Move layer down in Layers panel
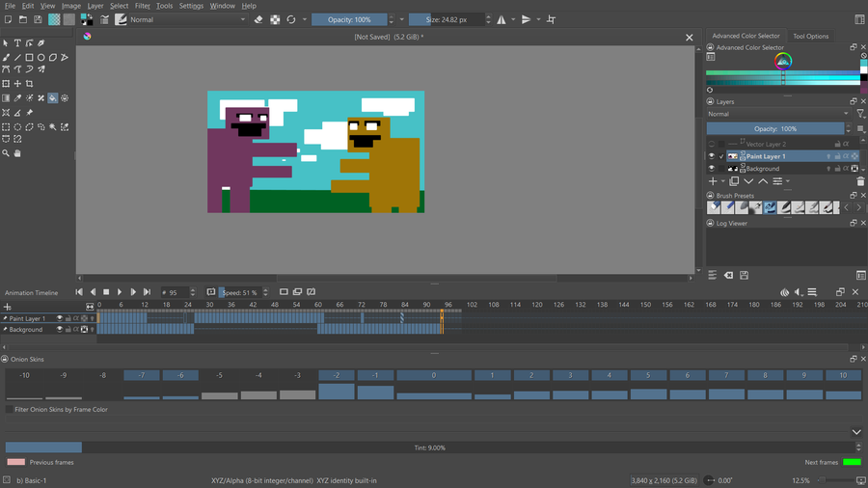 click(748, 181)
